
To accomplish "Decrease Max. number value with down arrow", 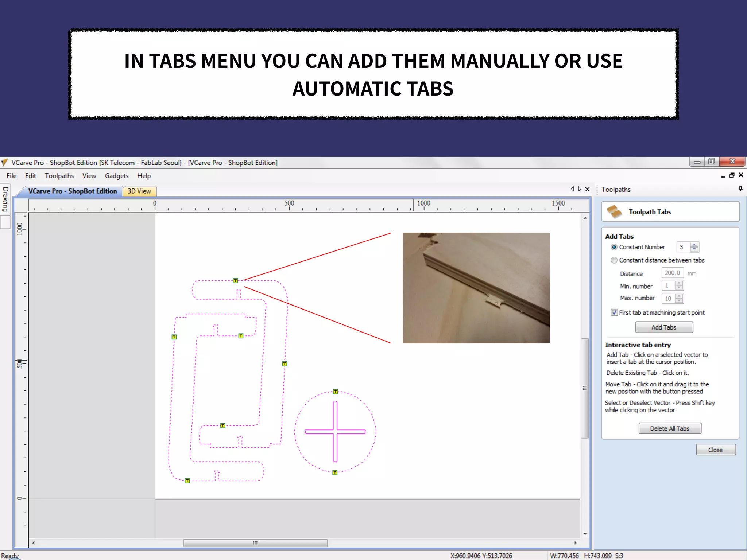I will point(679,301).
